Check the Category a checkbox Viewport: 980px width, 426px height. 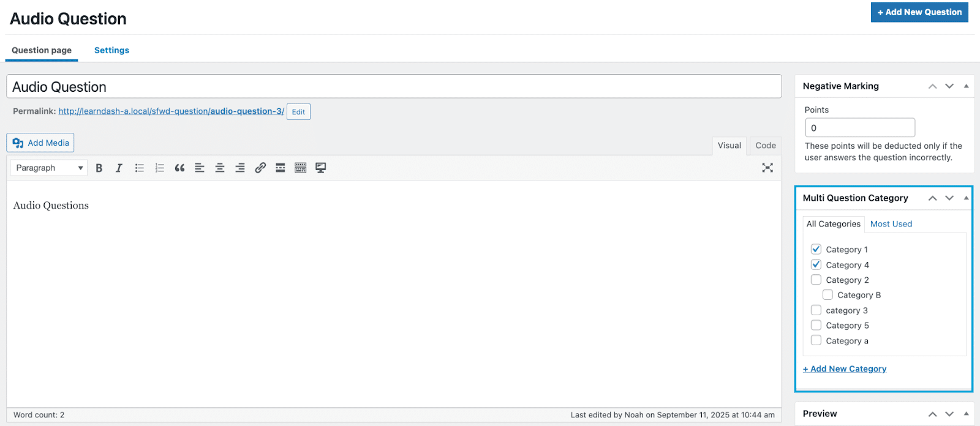coord(816,340)
